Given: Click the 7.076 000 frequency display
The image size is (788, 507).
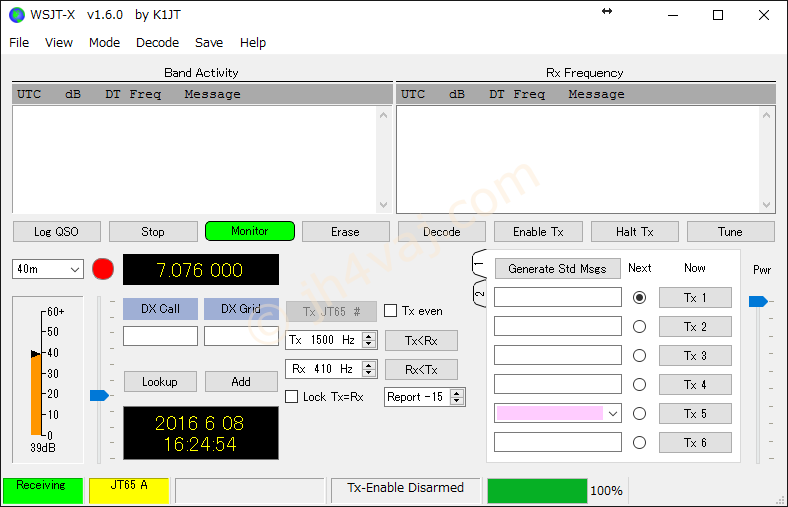Looking at the screenshot, I should point(201,270).
